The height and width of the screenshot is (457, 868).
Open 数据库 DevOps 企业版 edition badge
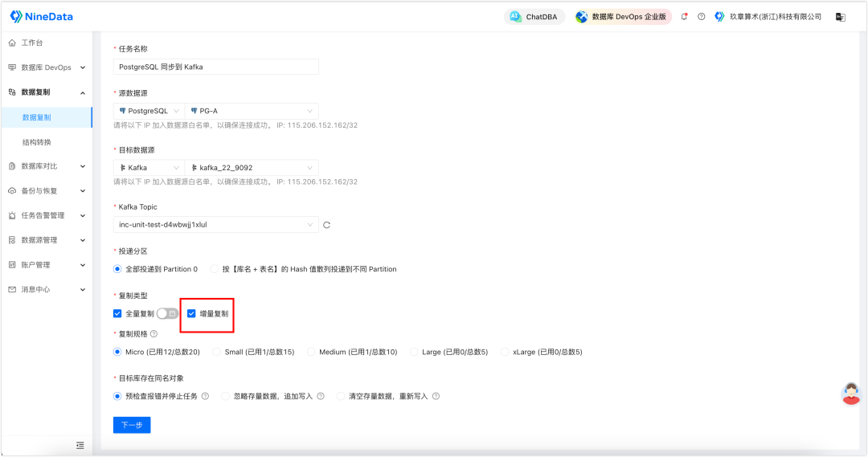(x=622, y=17)
